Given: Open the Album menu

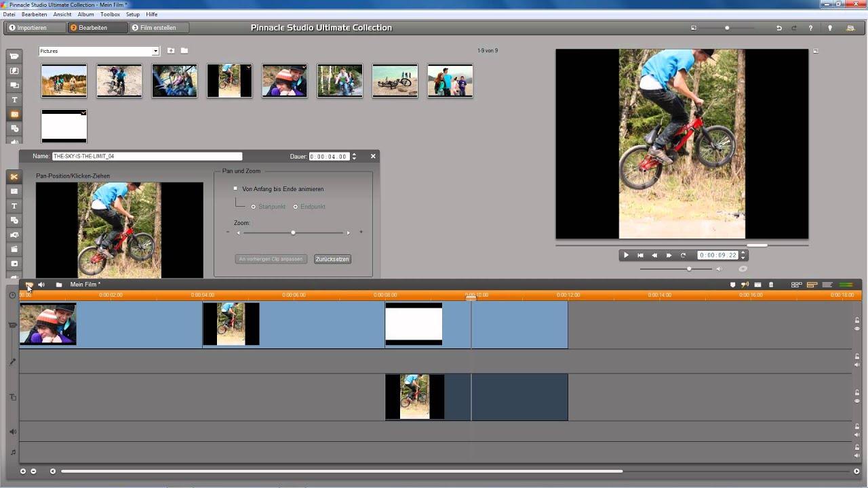Looking at the screenshot, I should (x=86, y=14).
